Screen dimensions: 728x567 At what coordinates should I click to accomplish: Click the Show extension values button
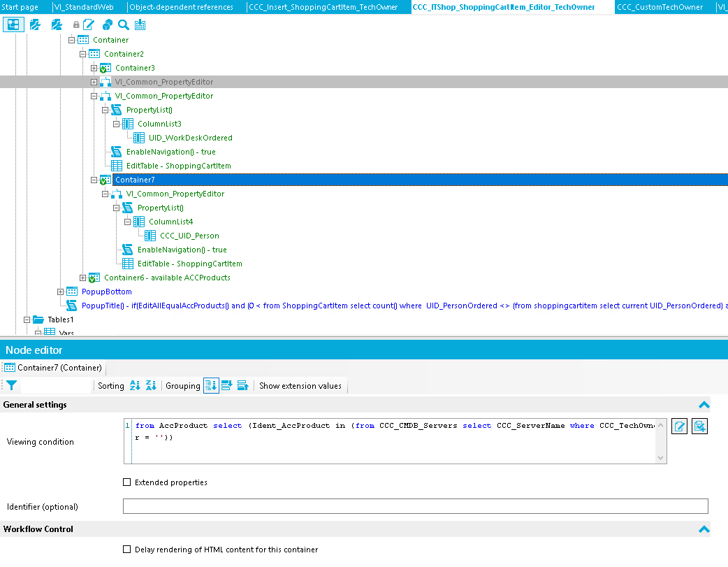point(300,385)
